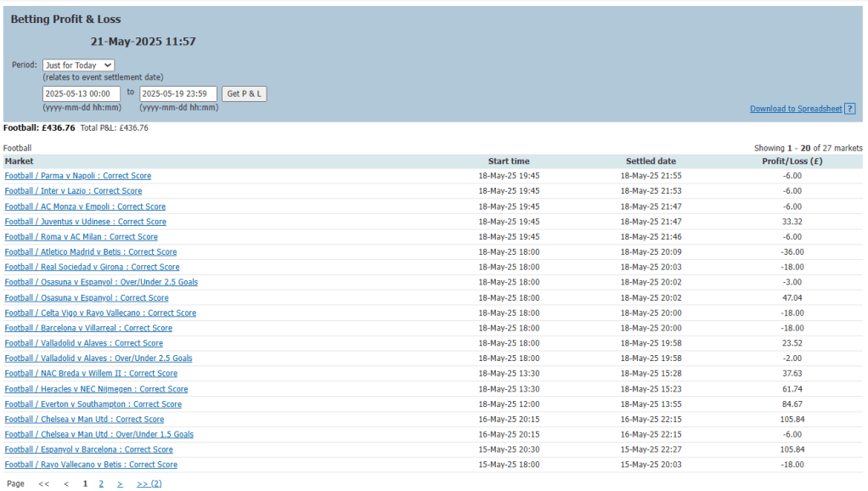
Task: Open Osasuna v Espanyol Over/Under 2.5 Goals
Action: point(101,282)
